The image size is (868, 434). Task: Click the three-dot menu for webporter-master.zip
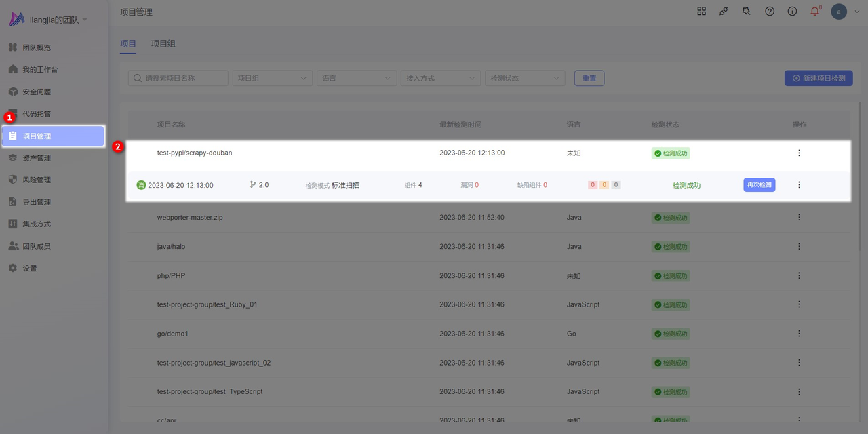pos(799,218)
